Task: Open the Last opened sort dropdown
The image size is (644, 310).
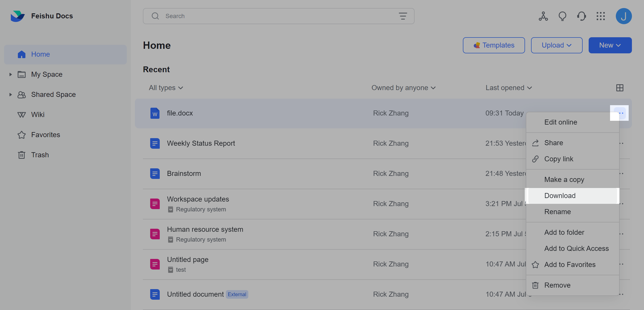Action: coord(508,88)
